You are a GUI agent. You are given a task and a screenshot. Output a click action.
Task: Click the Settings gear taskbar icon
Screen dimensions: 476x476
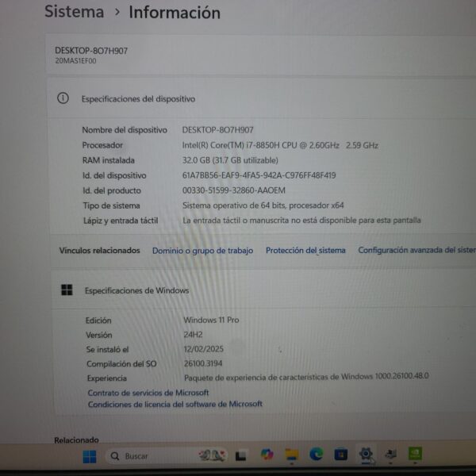click(x=366, y=454)
